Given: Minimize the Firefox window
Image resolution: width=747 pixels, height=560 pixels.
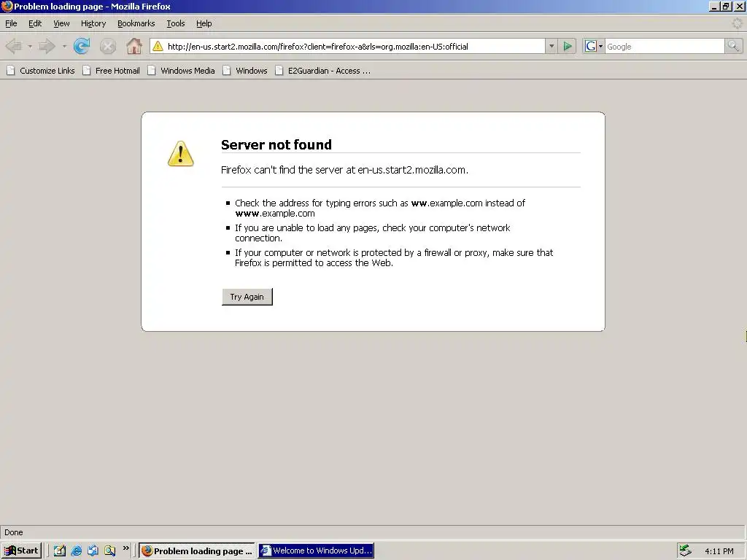Looking at the screenshot, I should (714, 6).
